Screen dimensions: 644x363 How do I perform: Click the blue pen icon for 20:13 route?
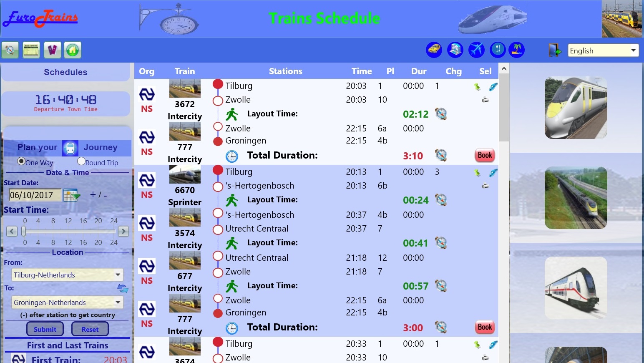[x=493, y=173]
